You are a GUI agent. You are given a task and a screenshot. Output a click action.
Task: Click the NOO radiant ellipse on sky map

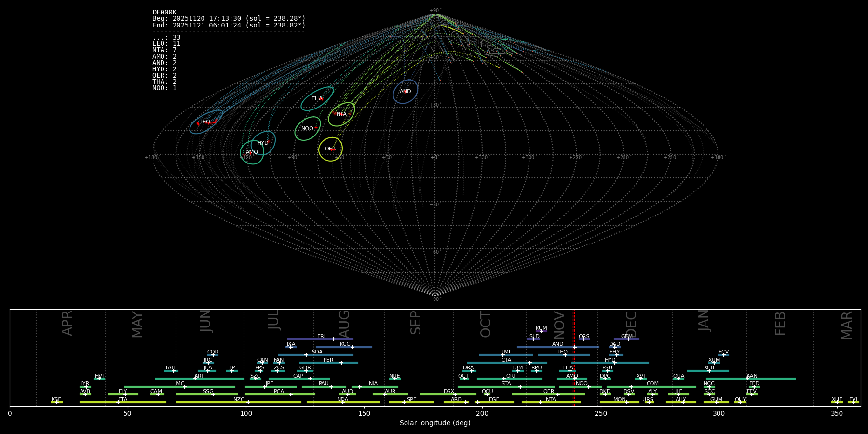(x=307, y=129)
